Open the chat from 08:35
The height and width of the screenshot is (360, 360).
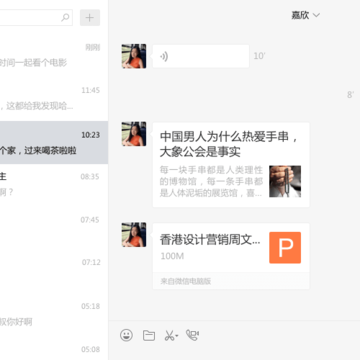pyautogui.click(x=54, y=185)
